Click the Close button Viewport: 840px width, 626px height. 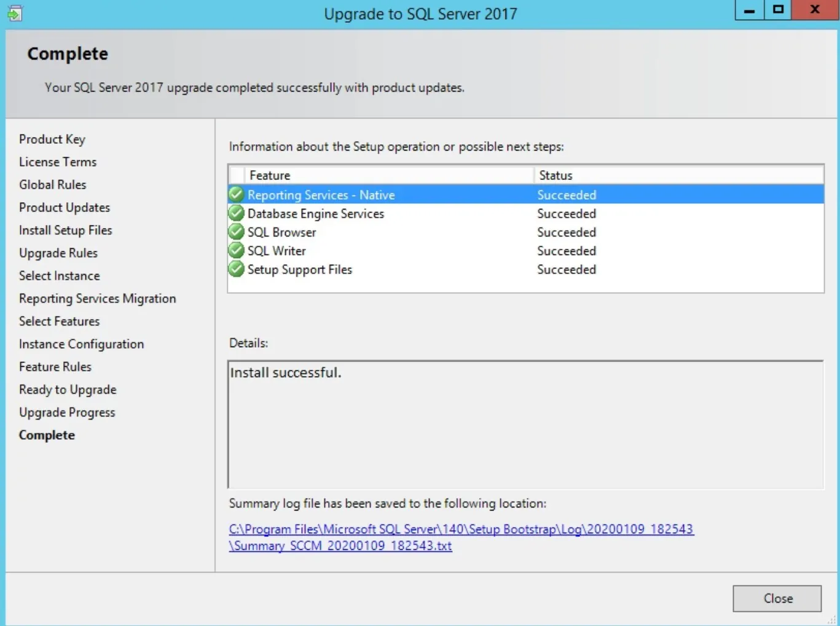coord(777,598)
